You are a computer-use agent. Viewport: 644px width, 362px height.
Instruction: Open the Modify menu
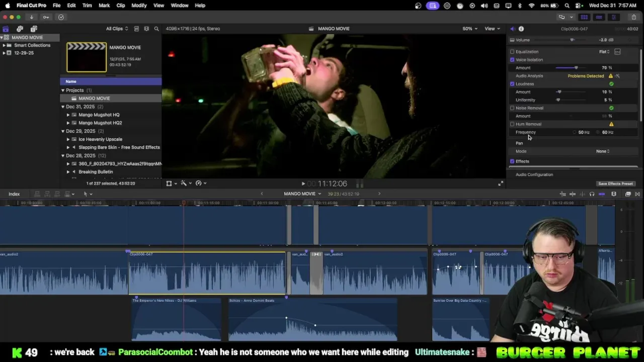[x=139, y=6]
